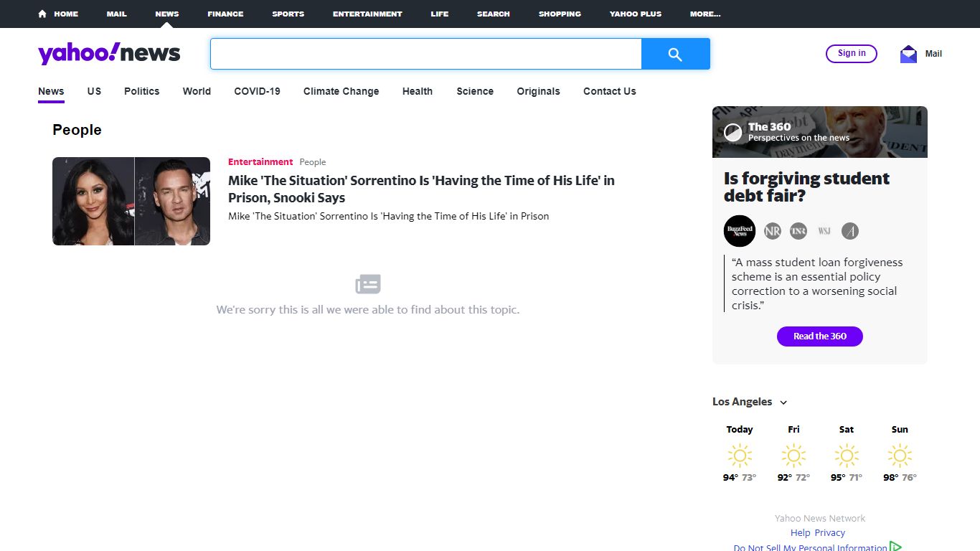Click Today's sunny weather icon
The width and height of the screenshot is (980, 551).
740,456
